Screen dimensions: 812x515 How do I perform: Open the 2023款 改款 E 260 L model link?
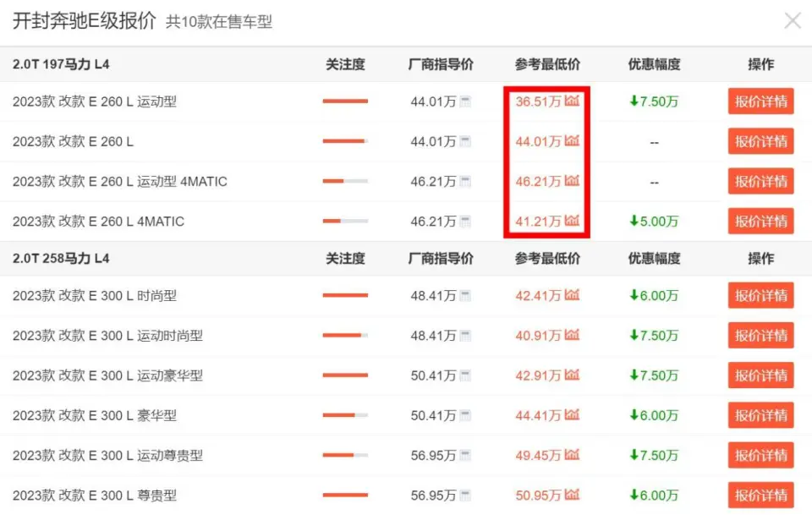[73, 141]
